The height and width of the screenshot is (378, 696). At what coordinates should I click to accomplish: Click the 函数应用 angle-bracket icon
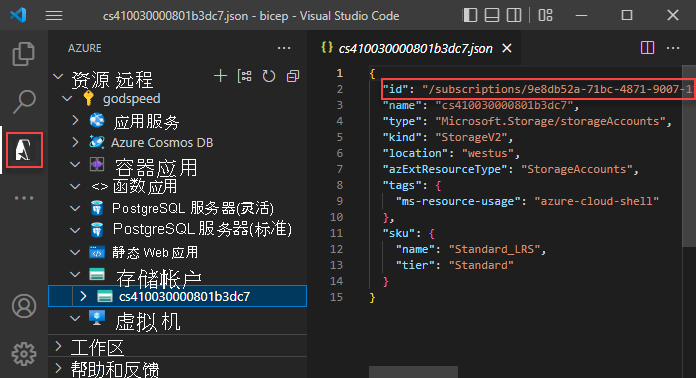point(99,187)
